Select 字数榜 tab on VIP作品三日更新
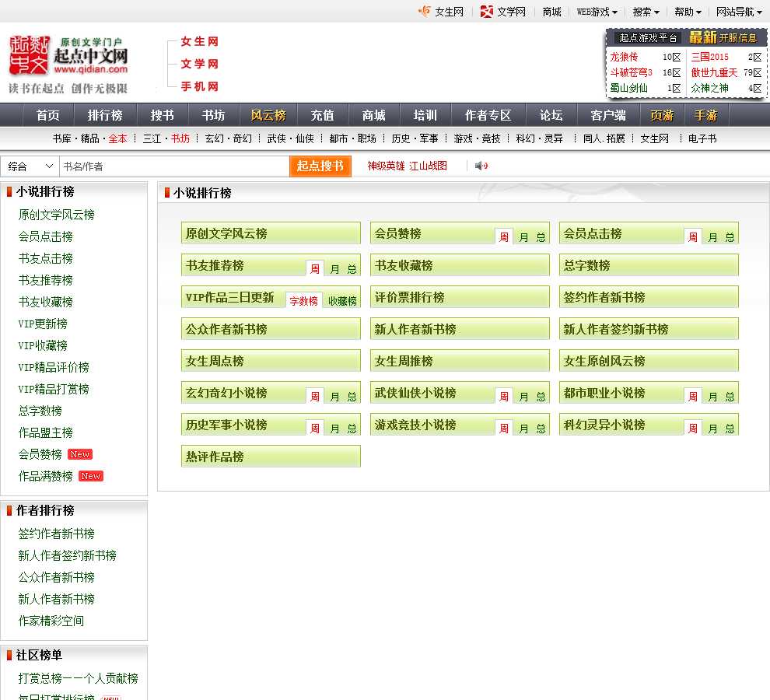770x700 pixels. (x=303, y=301)
